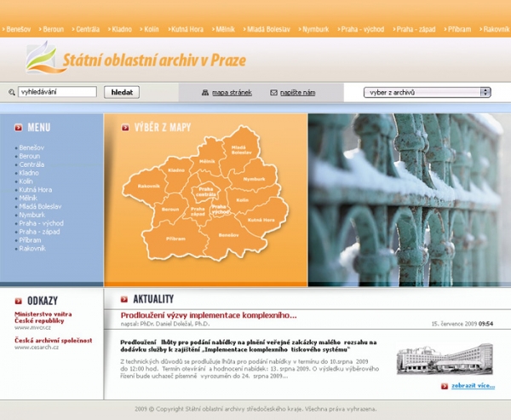Click Kladno region on the map
This screenshot has width=511, height=420.
pos(176,170)
